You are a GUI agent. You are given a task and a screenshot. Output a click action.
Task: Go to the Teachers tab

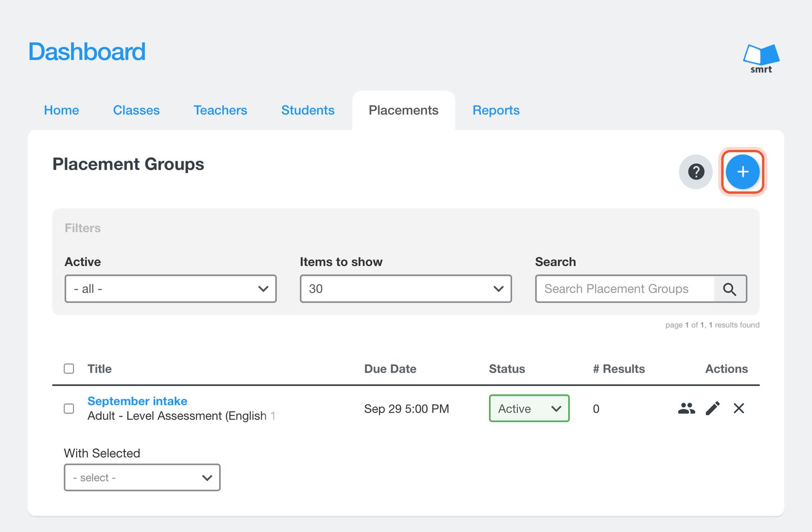[220, 110]
